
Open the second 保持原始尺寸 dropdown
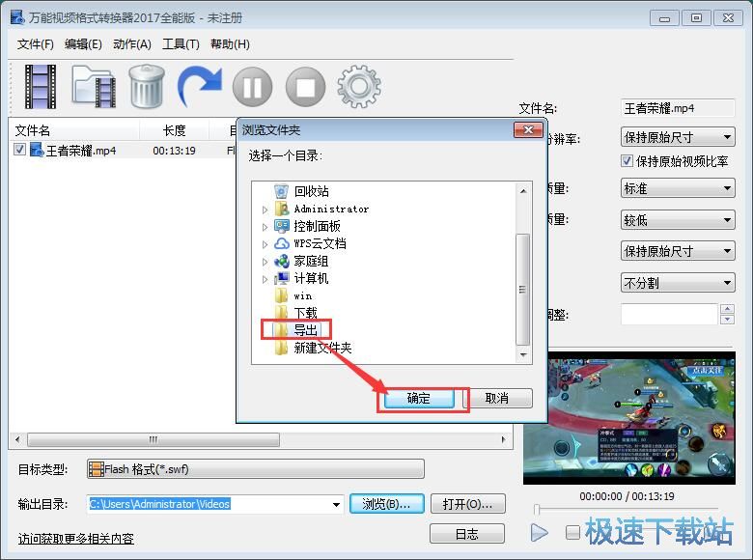tap(678, 251)
